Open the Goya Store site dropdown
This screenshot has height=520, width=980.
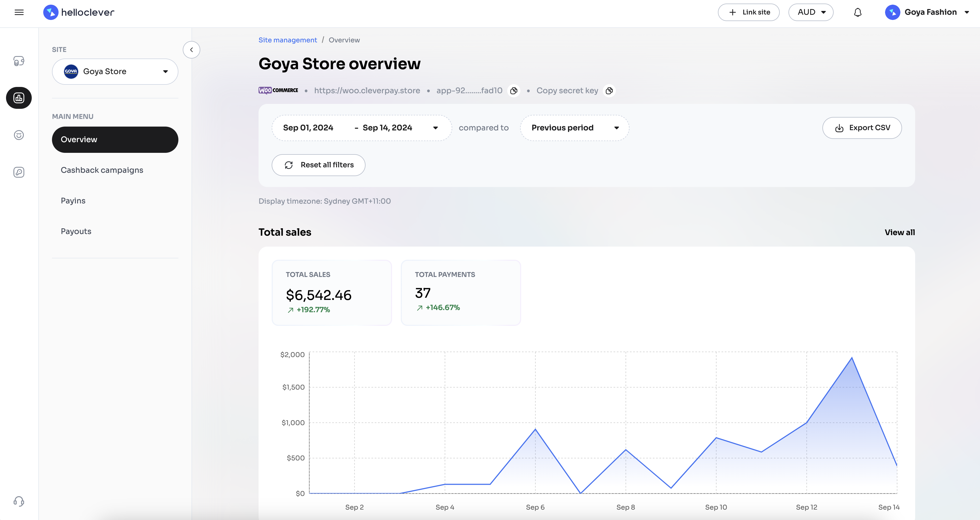pyautogui.click(x=115, y=71)
